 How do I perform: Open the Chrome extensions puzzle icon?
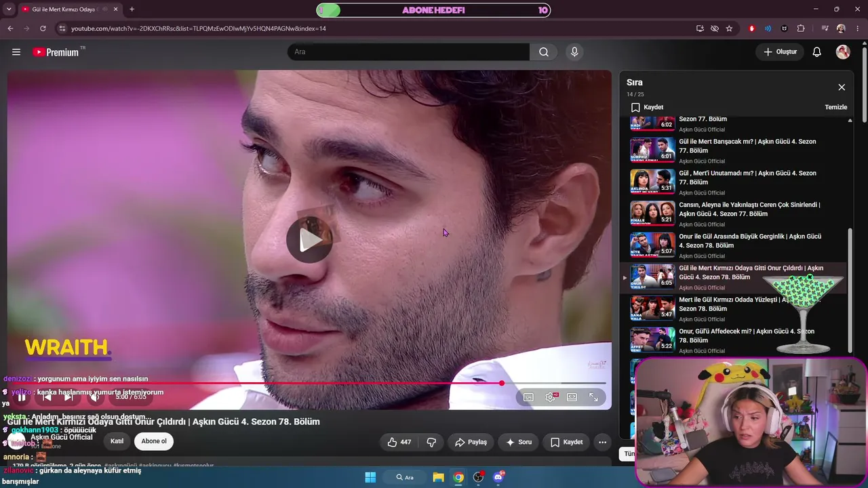(x=801, y=28)
